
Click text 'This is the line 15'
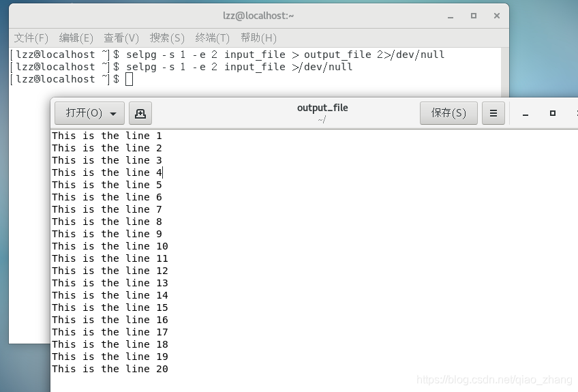pyautogui.click(x=110, y=307)
